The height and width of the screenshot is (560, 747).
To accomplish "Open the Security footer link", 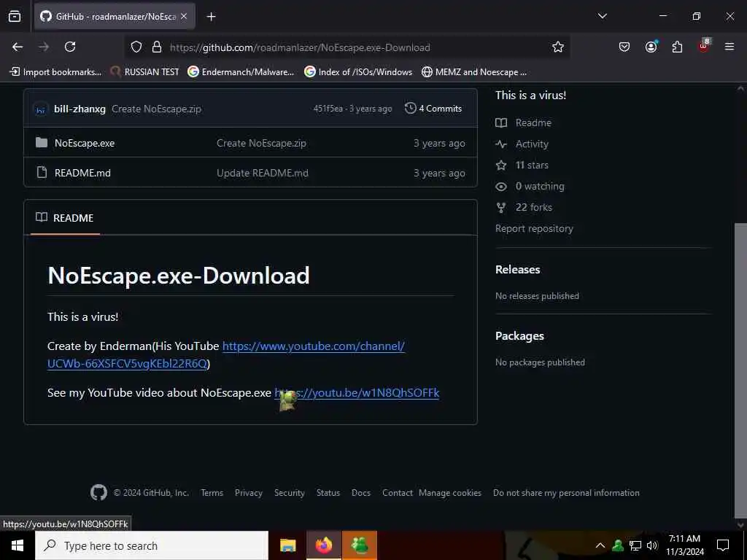I will [289, 493].
